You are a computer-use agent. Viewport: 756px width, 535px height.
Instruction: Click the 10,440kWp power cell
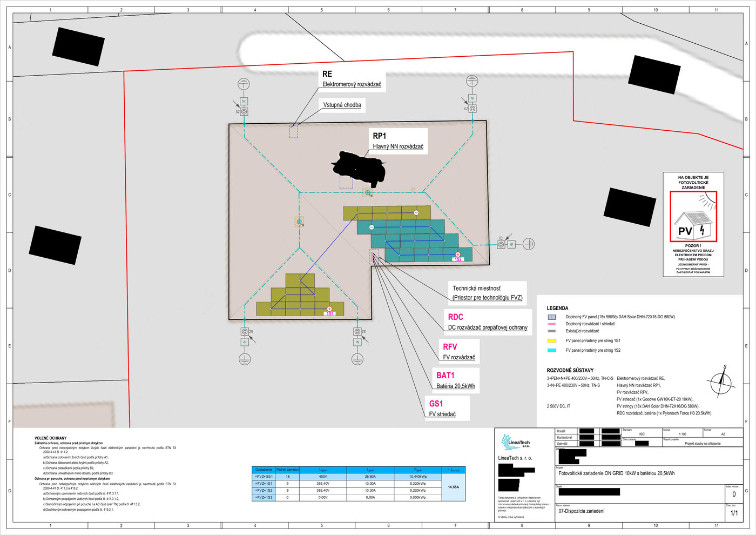click(x=418, y=477)
